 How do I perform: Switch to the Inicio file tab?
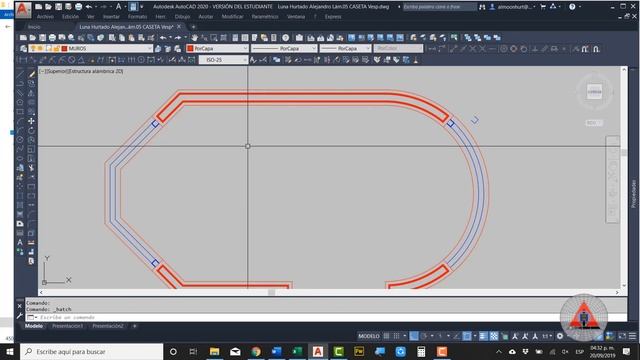34,27
